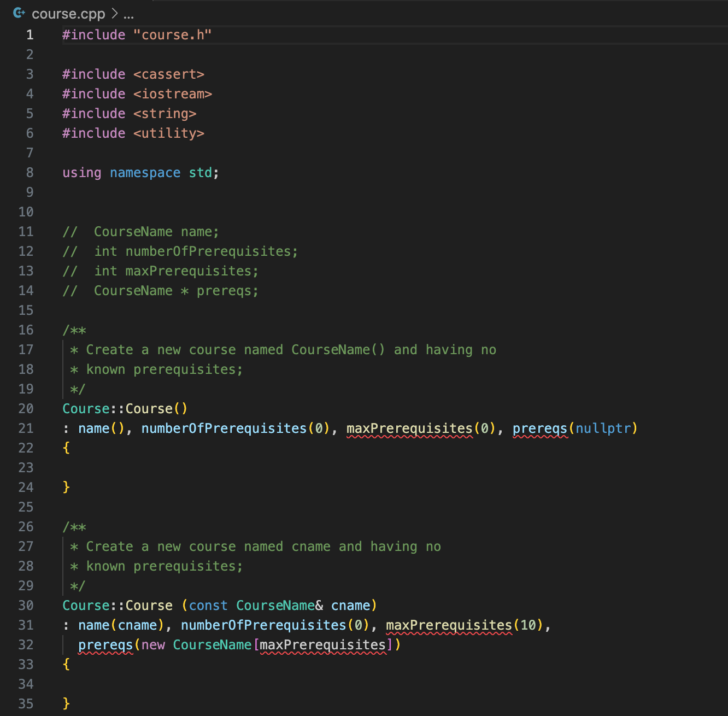Click the #include "course.h" directive on line 1
Image resolution: width=728 pixels, height=716 pixels.
pos(137,34)
